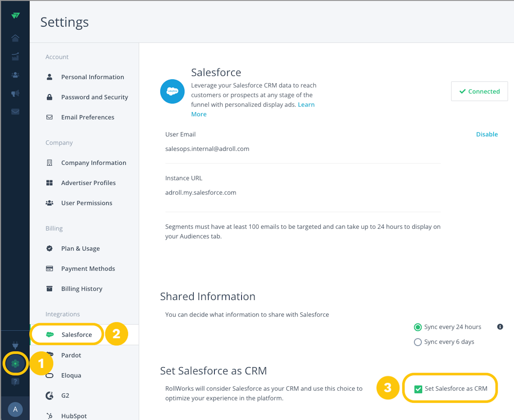Click Disable link for Salesforce
Image resolution: width=514 pixels, height=420 pixels.
point(487,134)
